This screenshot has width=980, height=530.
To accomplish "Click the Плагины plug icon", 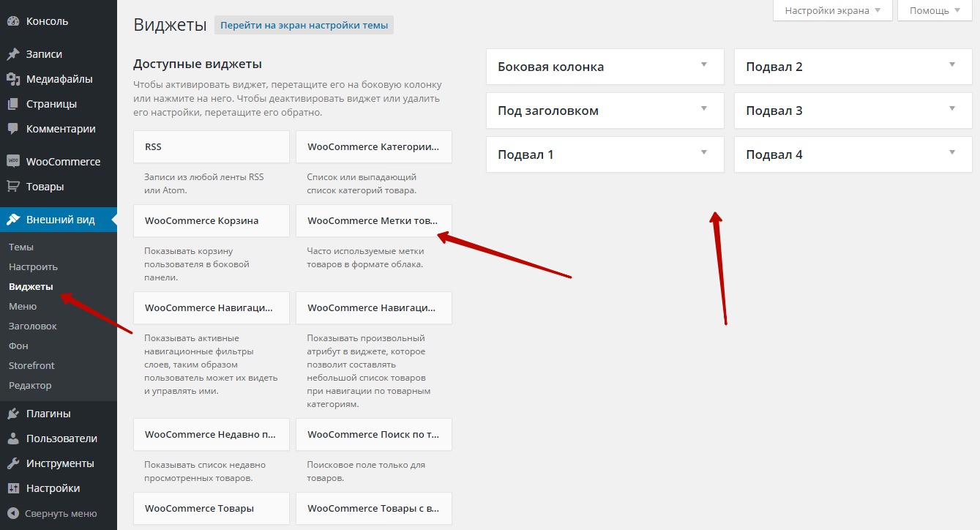I will point(13,414).
